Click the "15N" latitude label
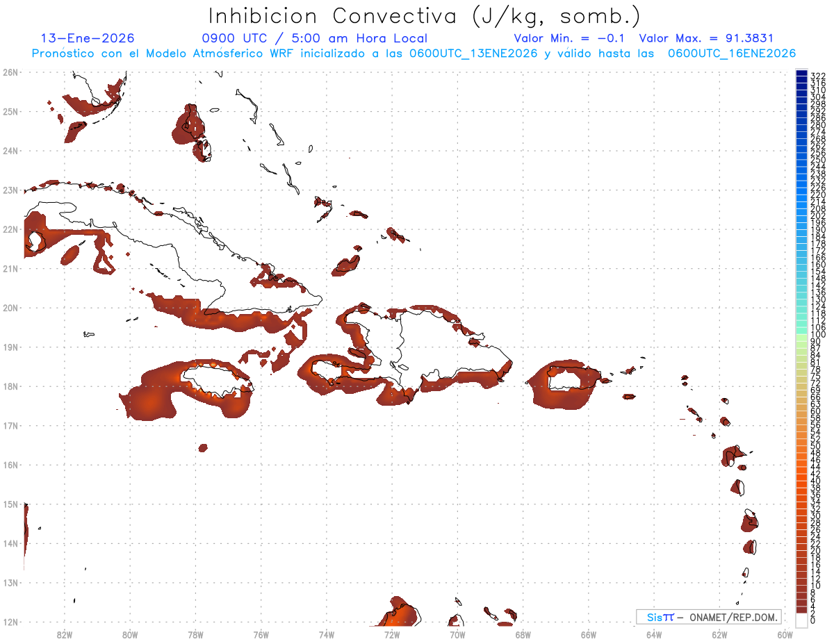 click(10, 504)
